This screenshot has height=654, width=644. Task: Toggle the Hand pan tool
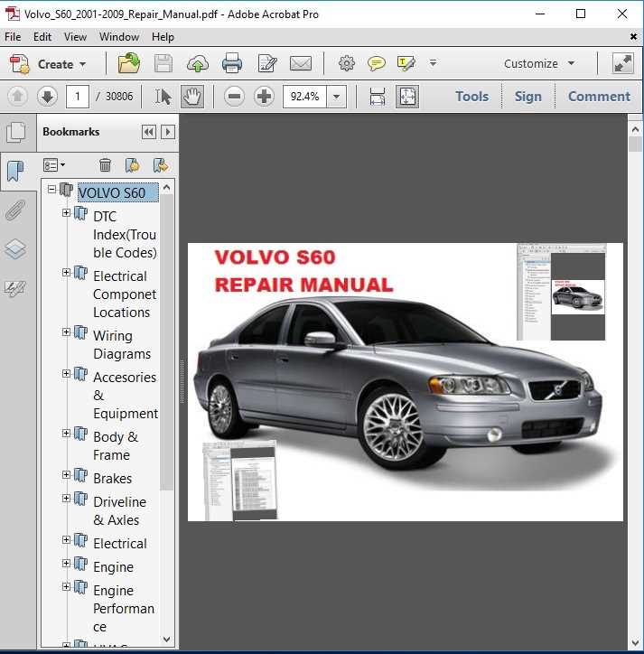(192, 97)
